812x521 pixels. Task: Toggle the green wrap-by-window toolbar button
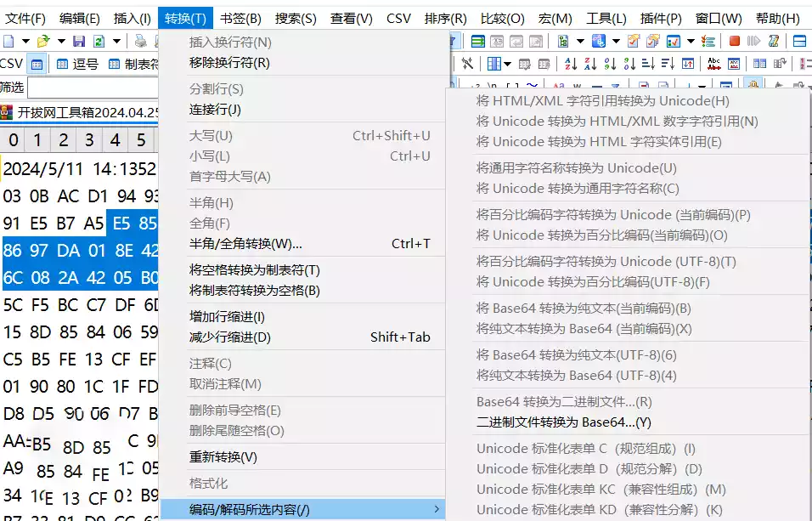478,41
